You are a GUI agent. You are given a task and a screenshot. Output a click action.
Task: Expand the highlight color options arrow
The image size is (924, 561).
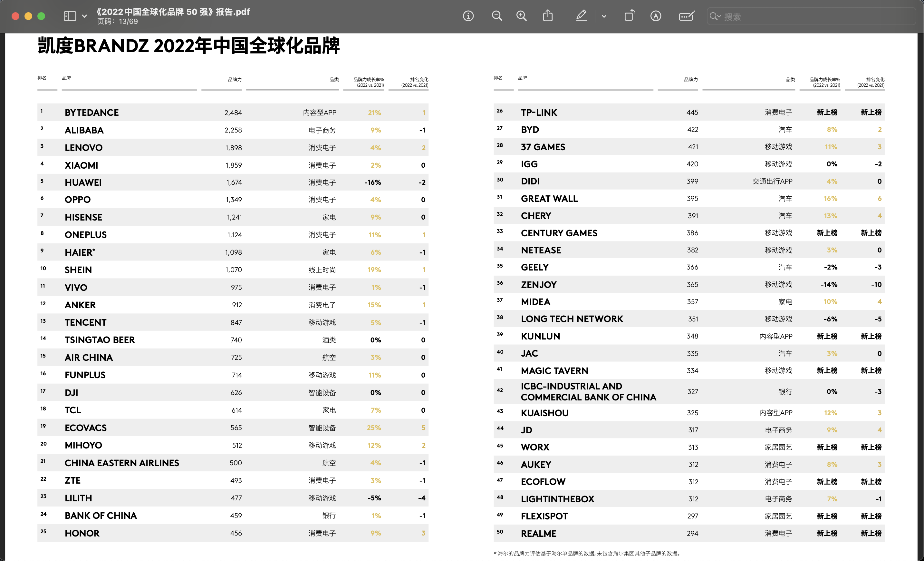click(x=604, y=16)
